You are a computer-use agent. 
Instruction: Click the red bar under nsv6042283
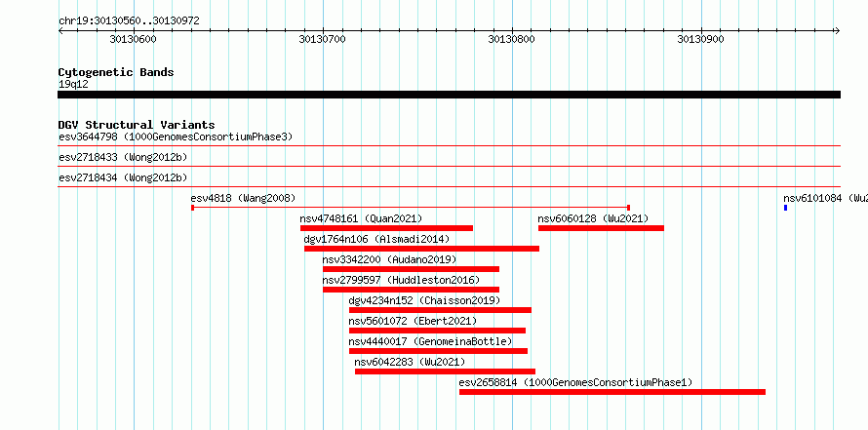point(445,371)
